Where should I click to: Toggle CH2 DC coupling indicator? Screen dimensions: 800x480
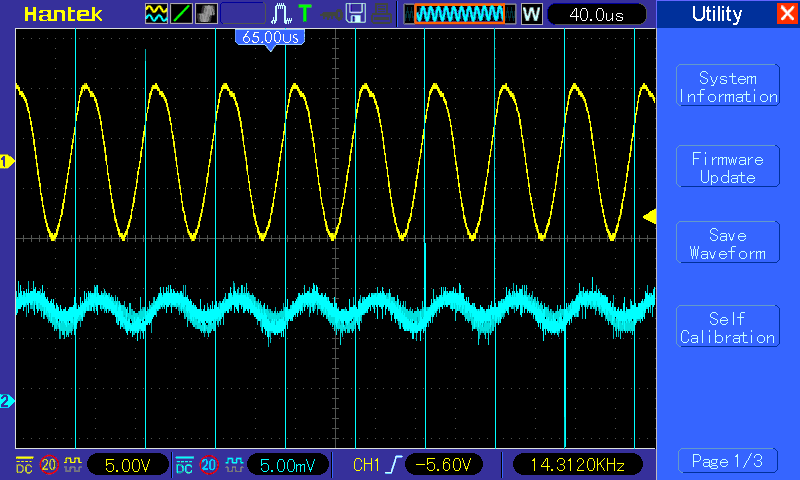click(x=184, y=465)
